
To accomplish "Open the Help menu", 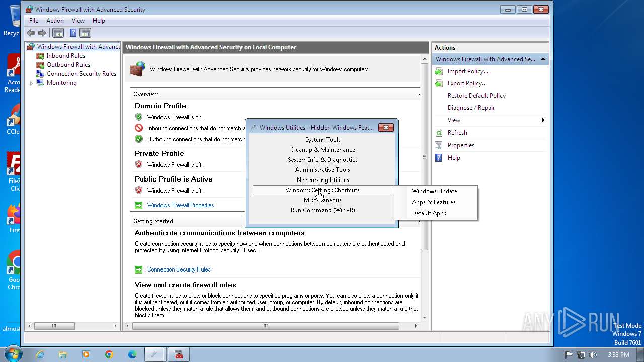I will (99, 21).
